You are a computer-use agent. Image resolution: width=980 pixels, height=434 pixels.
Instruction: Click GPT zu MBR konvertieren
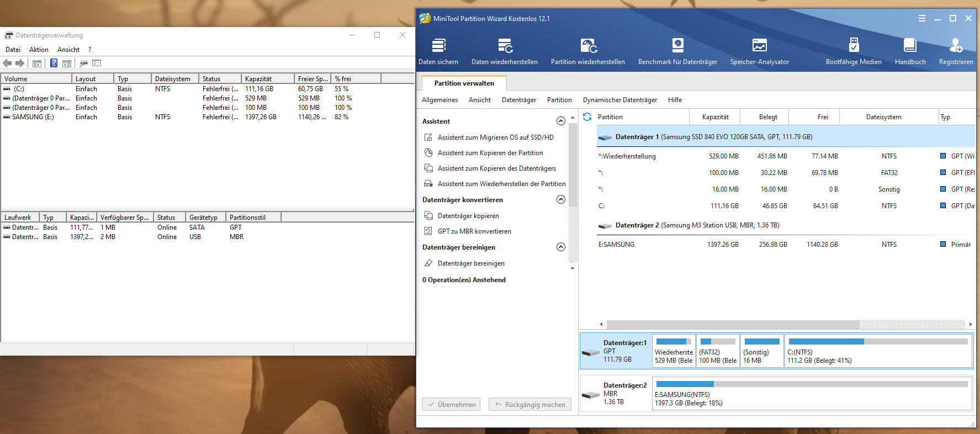pos(474,231)
